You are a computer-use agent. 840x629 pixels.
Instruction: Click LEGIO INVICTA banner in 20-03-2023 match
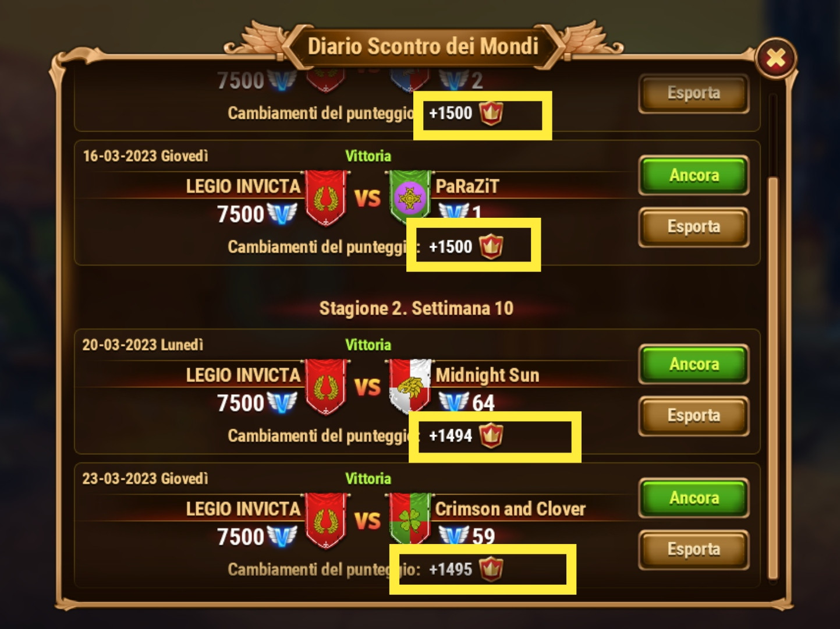pos(326,387)
